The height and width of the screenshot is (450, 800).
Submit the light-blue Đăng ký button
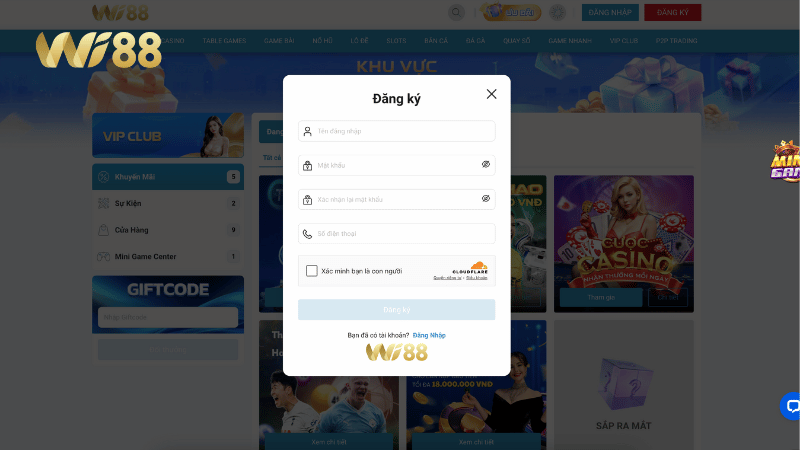click(396, 310)
